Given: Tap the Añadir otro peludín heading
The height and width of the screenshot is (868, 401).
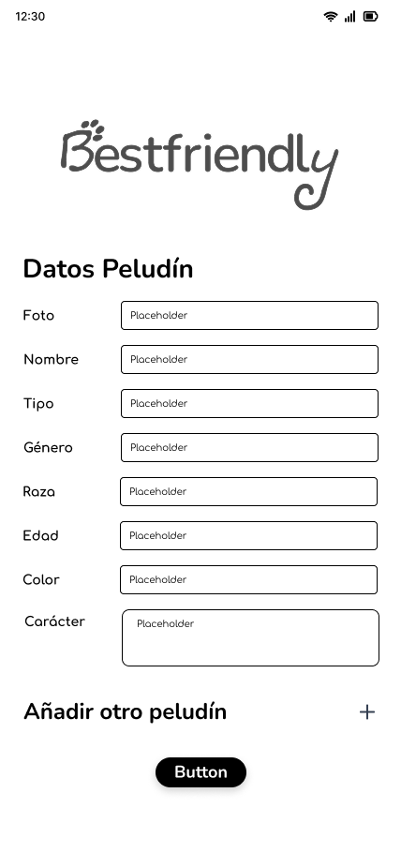Looking at the screenshot, I should [125, 711].
